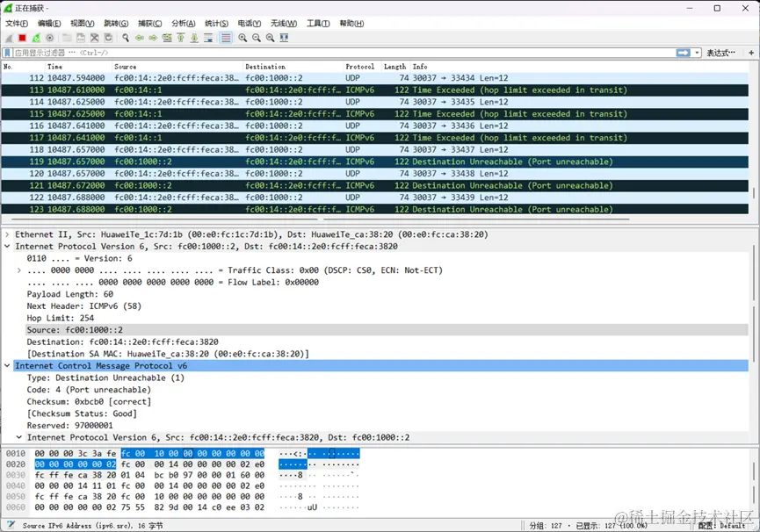Image resolution: width=760 pixels, height=532 pixels.
Task: Select 'Next Header: ICMPv6 (58)' field
Action: 83,306
